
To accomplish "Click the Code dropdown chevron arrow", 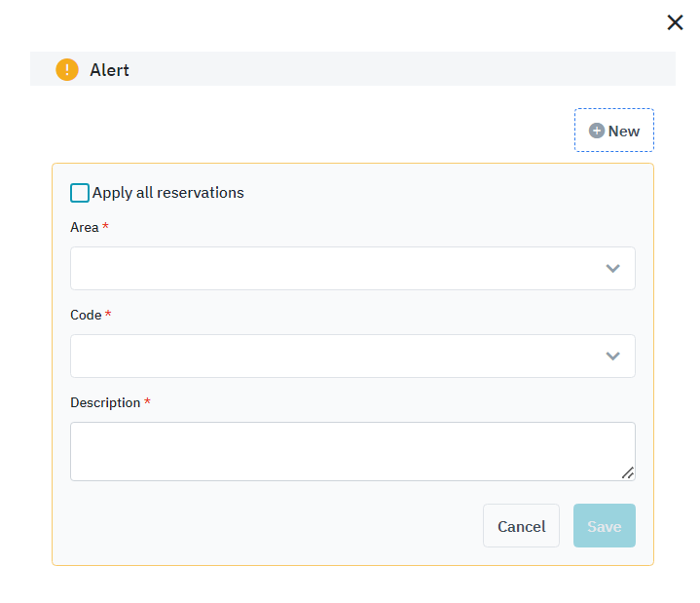I will coord(612,357).
